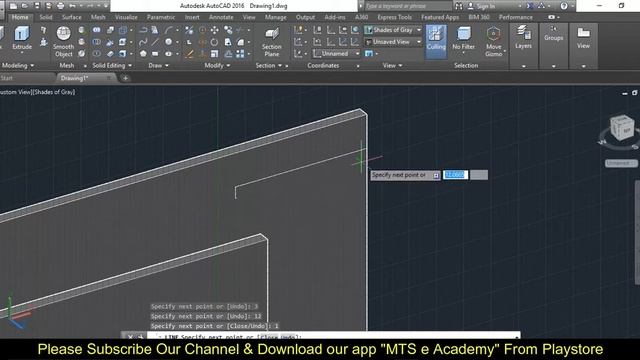
Task: Select the Move tool in Modify panel
Action: [214, 30]
